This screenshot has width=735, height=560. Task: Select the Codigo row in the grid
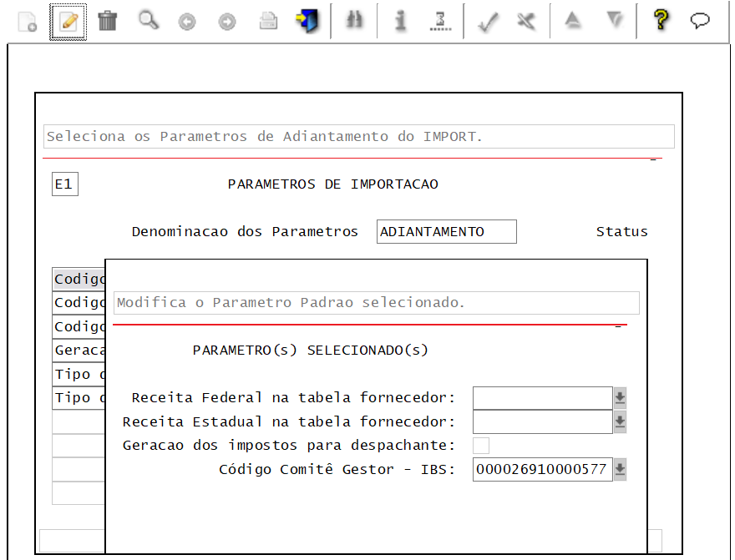78,279
